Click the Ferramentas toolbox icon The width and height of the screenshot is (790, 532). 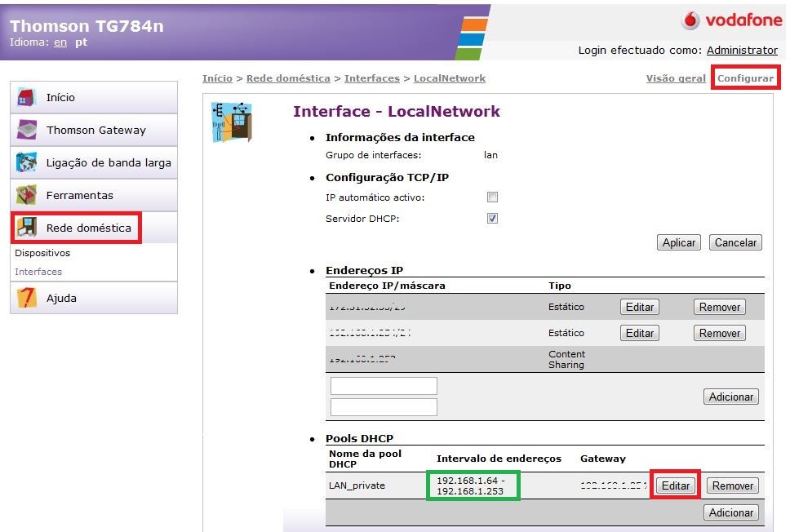27,195
